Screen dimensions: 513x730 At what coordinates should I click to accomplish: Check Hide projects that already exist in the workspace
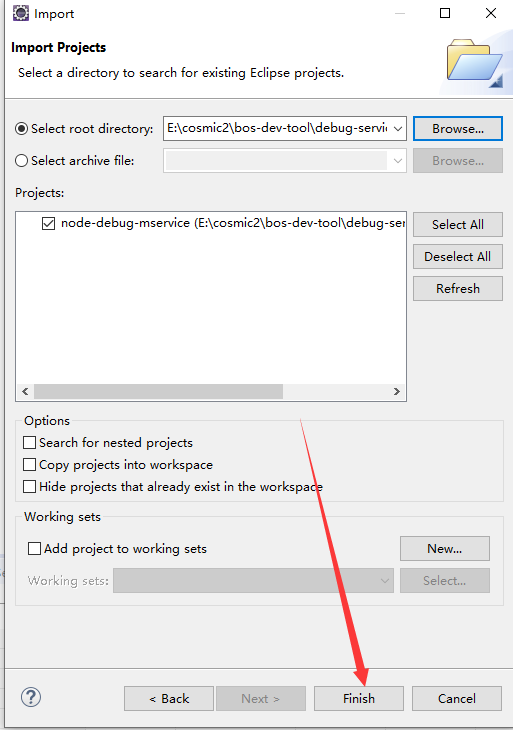29,487
